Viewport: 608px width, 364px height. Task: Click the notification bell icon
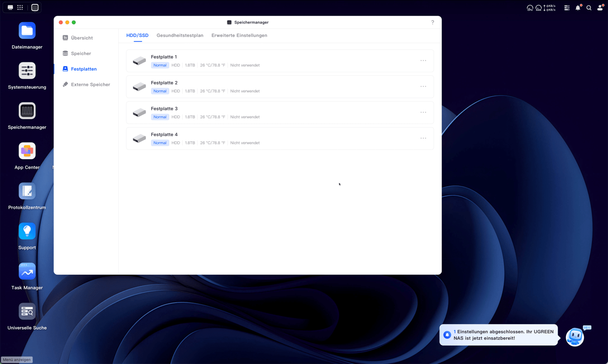click(578, 8)
